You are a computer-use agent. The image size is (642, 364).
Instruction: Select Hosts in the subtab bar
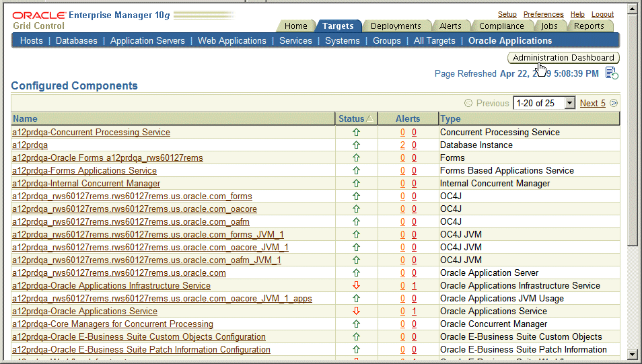point(32,40)
